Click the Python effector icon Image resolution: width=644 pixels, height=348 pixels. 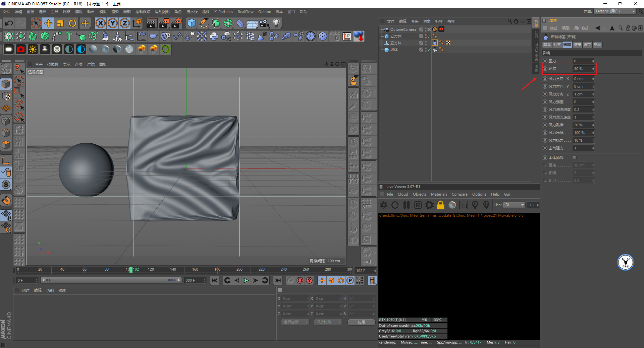[x=214, y=36]
